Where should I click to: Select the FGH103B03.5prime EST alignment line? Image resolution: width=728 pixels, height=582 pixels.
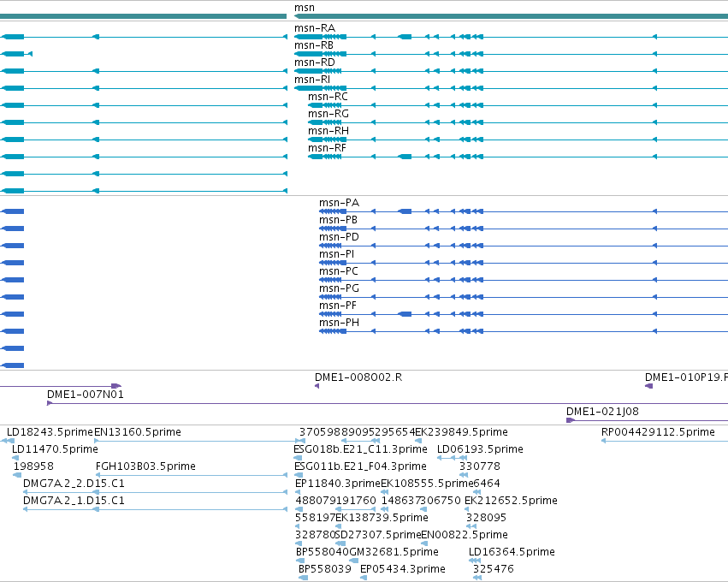(x=192, y=475)
